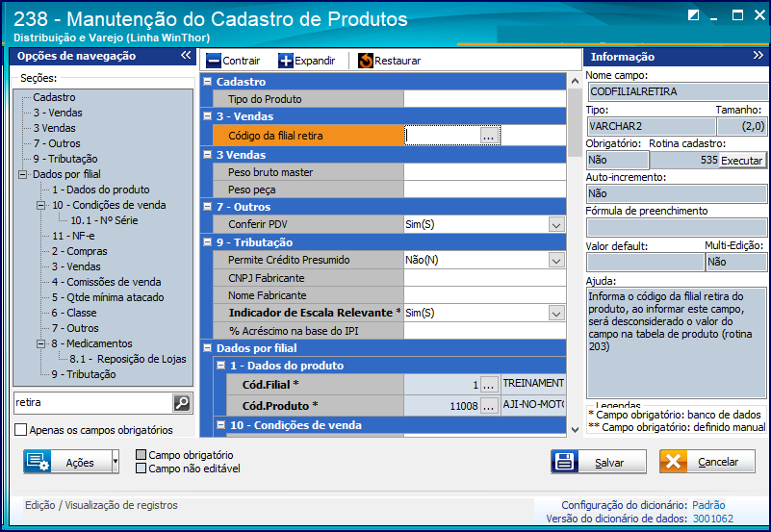Click the Ações gear list icon

pyautogui.click(x=38, y=462)
